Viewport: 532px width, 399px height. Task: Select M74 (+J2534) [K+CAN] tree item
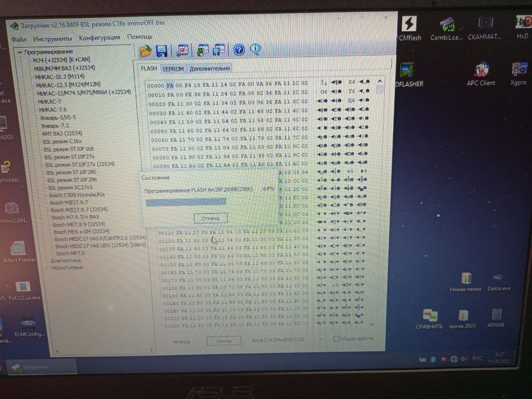(62, 60)
